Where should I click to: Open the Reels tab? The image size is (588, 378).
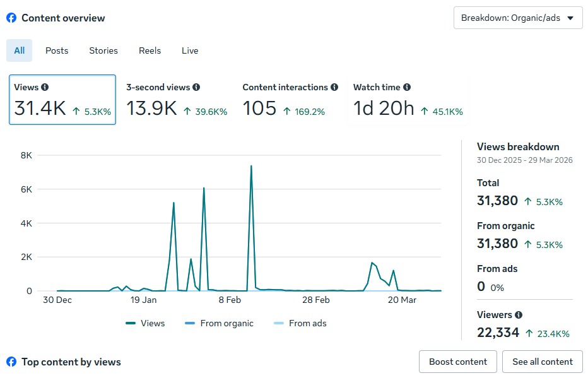coord(150,50)
